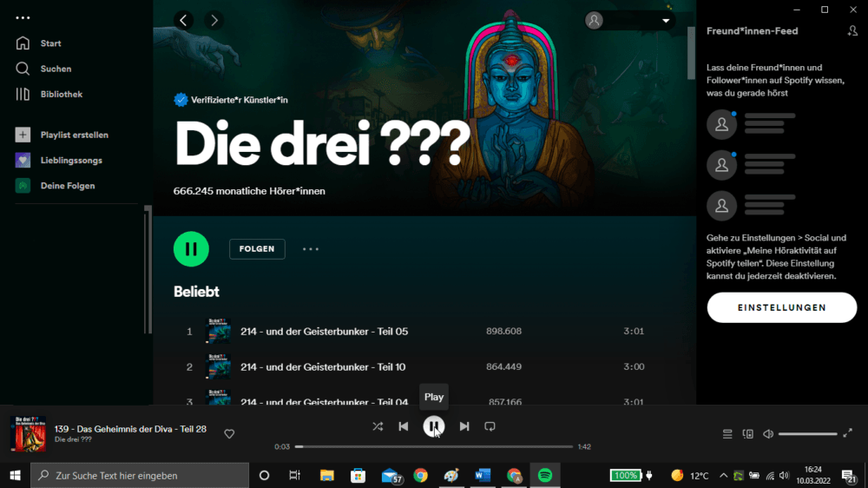Click the Bibliothek library icon

[x=23, y=94]
